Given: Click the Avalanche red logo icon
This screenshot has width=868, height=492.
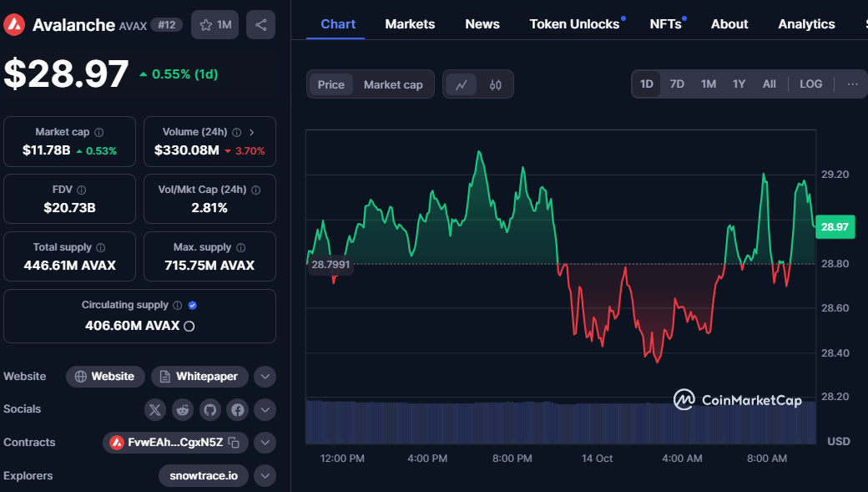Looking at the screenshot, I should pyautogui.click(x=14, y=24).
